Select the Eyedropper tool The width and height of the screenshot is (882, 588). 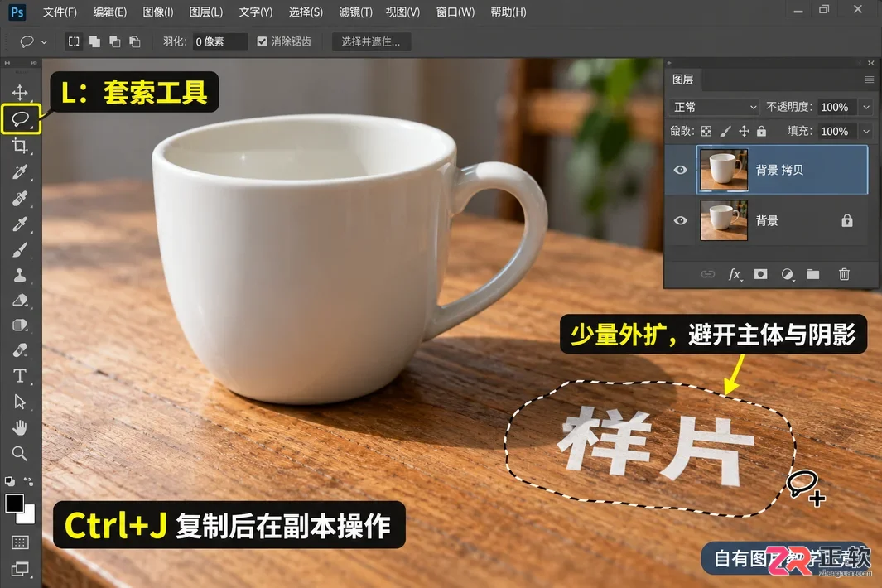20,172
